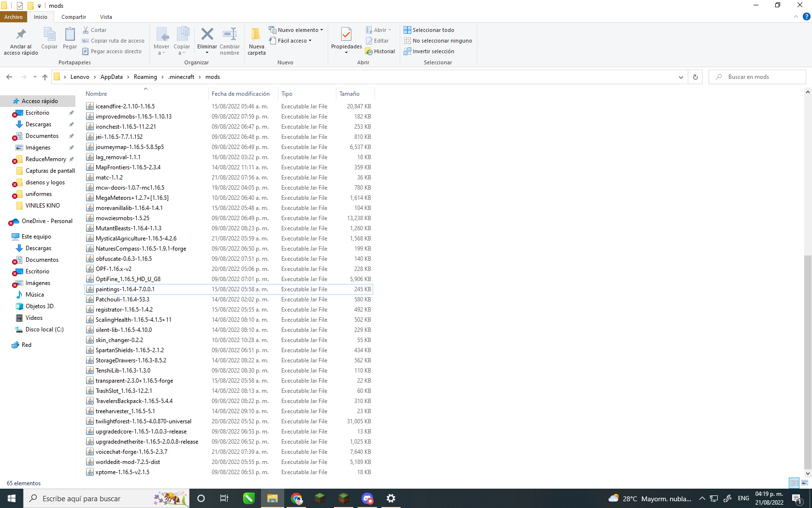This screenshot has height=508, width=812.
Task: Click the Copiar clipboard icon
Action: (49, 38)
